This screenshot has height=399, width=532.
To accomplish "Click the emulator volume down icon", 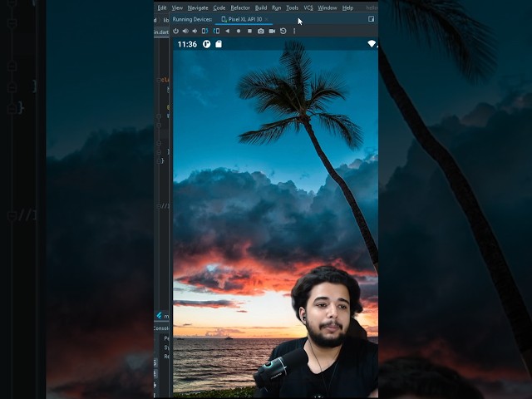I will coord(195,31).
